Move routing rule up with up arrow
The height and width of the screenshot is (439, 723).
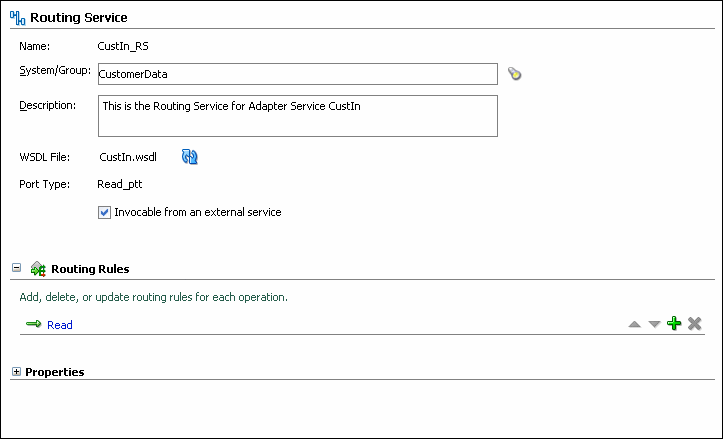634,324
